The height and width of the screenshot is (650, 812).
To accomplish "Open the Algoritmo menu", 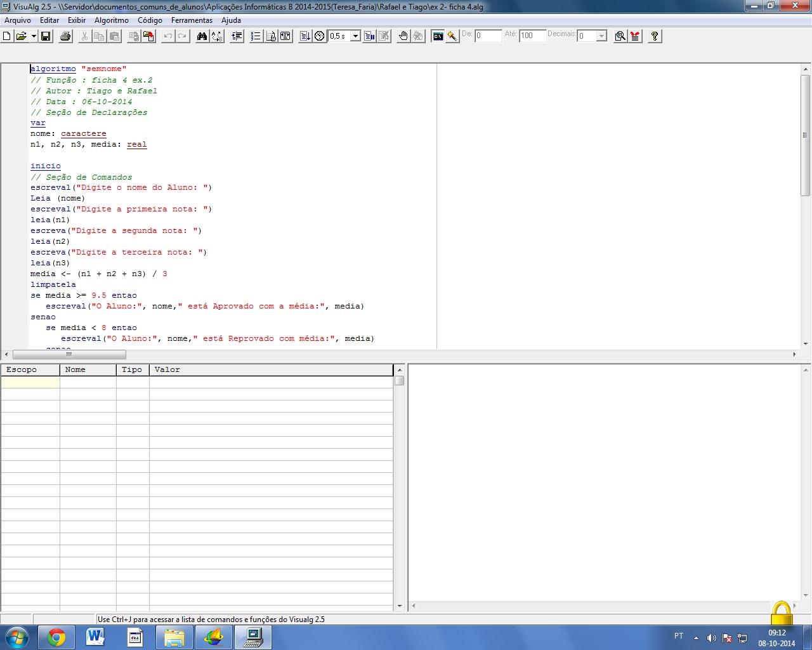I will [x=111, y=20].
